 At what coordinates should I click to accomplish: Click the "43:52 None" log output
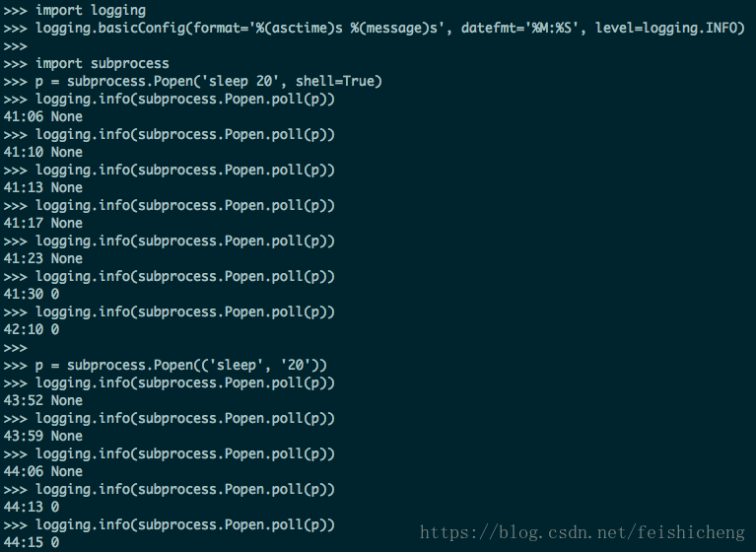[x=43, y=401]
